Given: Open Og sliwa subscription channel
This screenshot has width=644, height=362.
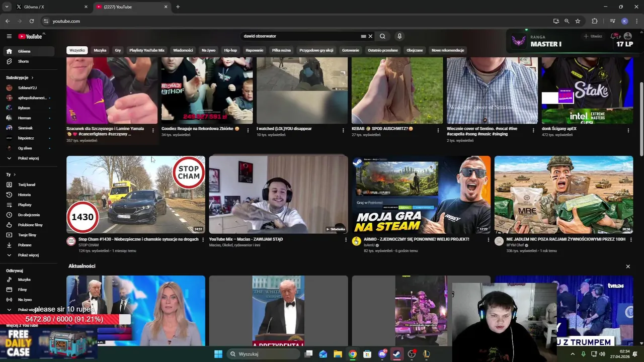Looking at the screenshot, I should [x=25, y=148].
